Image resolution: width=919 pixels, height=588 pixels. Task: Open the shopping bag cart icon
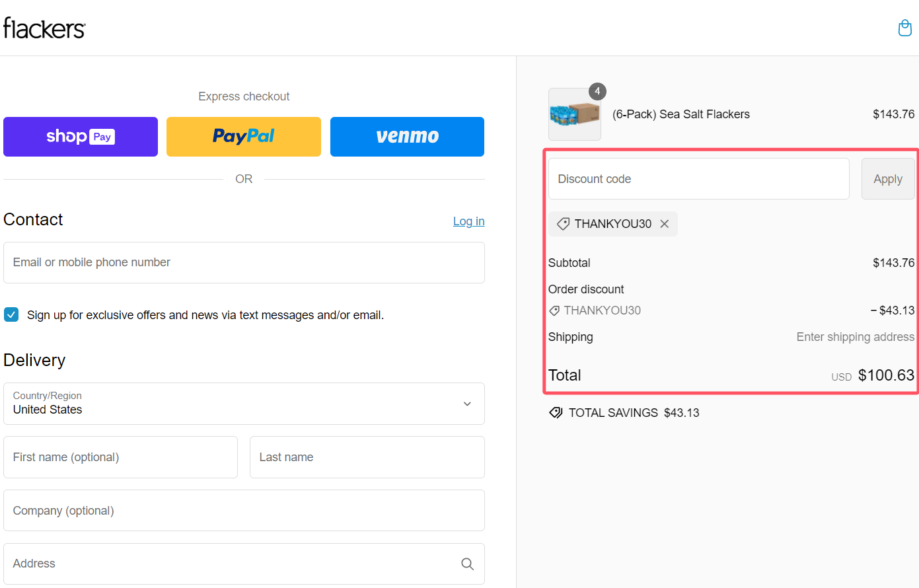tap(904, 28)
